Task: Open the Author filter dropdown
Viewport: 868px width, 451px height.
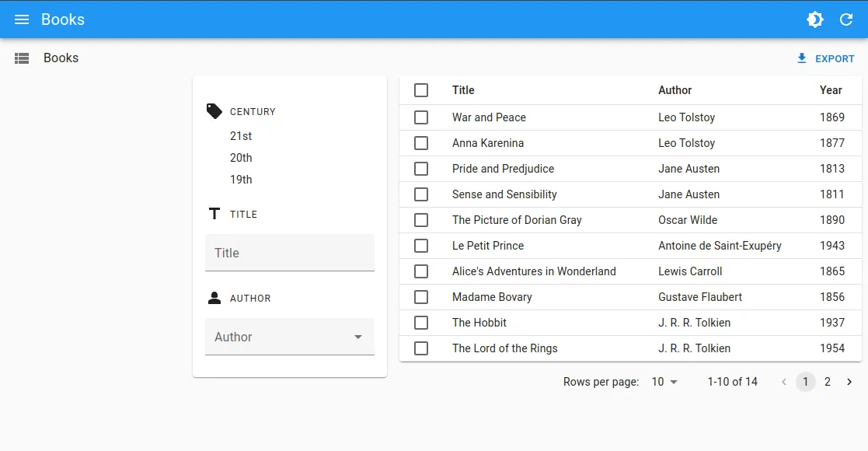Action: click(289, 336)
